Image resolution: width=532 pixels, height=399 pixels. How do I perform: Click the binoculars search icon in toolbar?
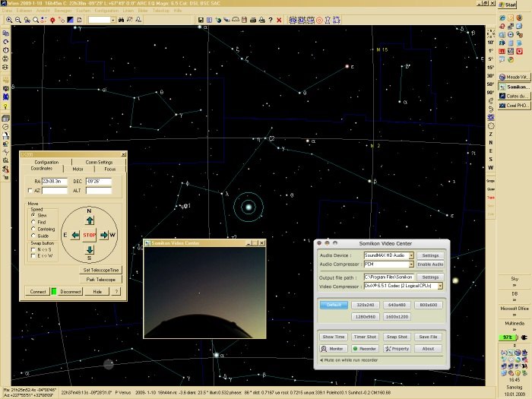coord(121,20)
